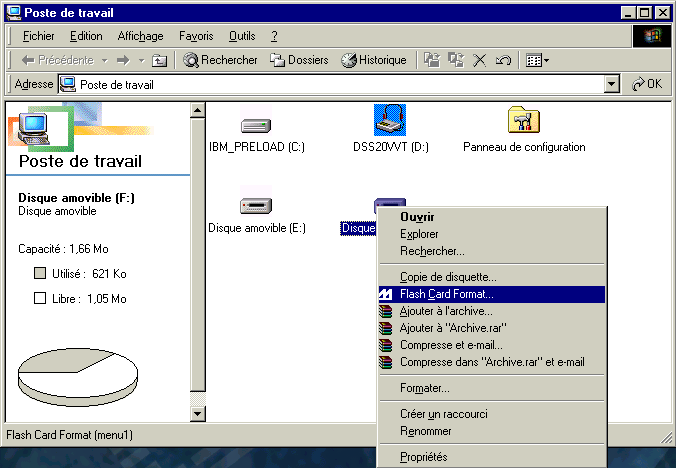Screen dimensions: 676x468
Task: Open the Rechercher search toolbar button
Action: click(x=220, y=60)
